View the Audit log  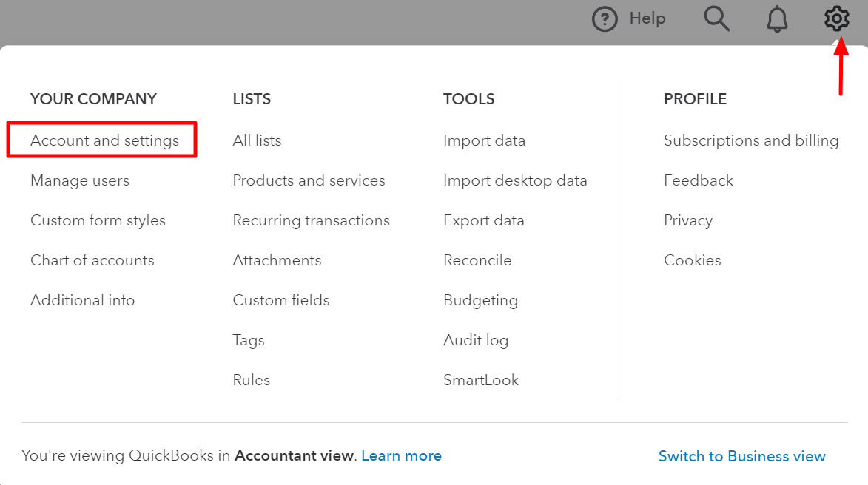[476, 340]
